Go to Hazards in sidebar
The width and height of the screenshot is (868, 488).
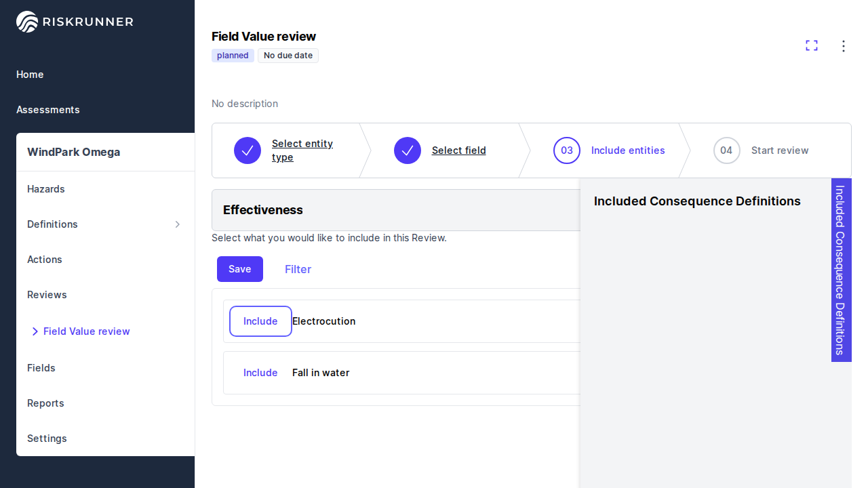pos(46,189)
